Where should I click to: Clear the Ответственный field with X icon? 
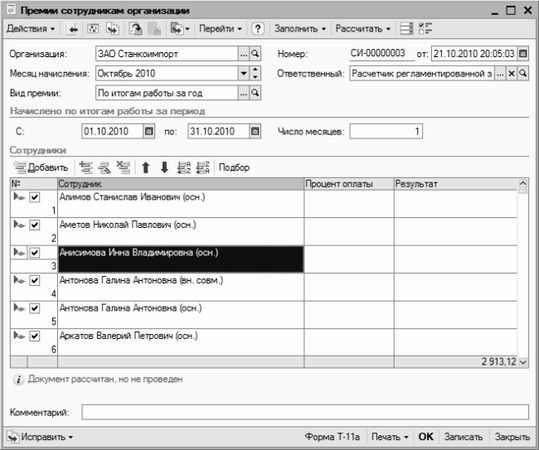512,74
